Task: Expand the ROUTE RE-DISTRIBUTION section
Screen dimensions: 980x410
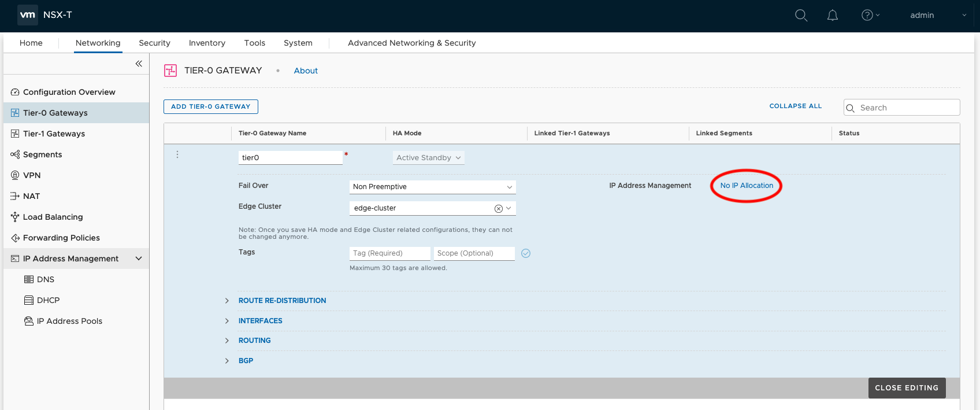Action: click(282, 301)
